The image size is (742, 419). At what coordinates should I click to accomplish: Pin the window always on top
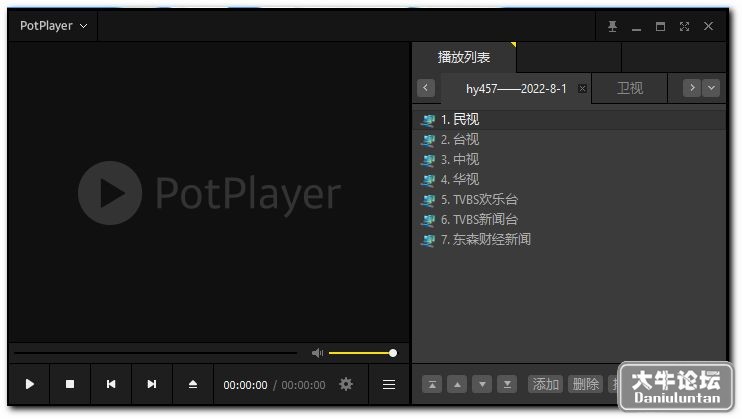[612, 27]
